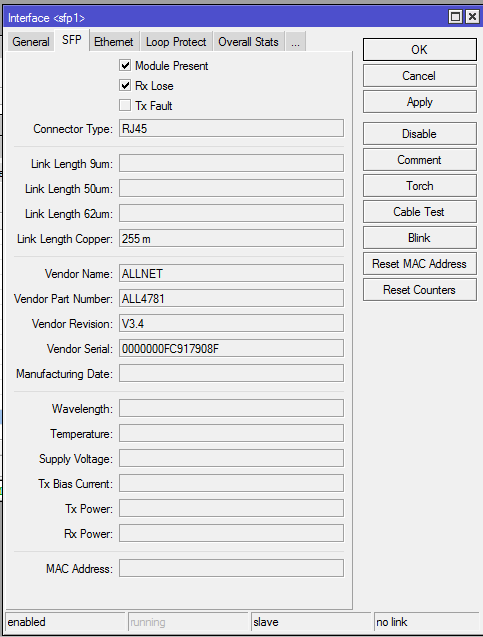Click the Link Length 9um field

231,163
